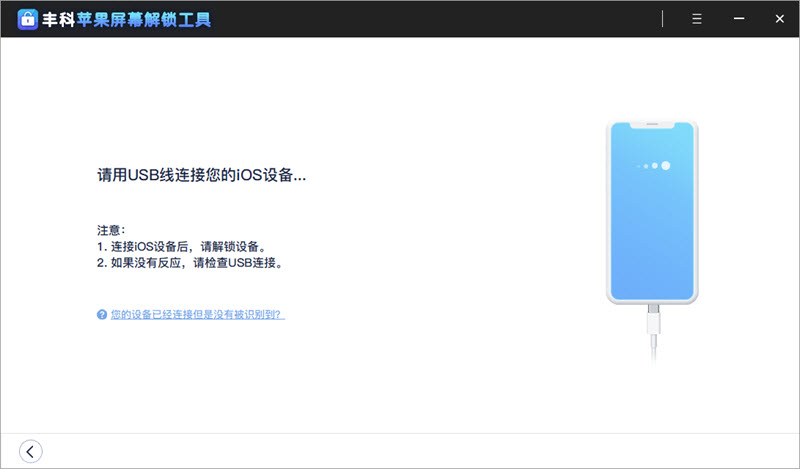Minimize the unlock tool window
Screen dimensions: 800x469
tap(738, 20)
